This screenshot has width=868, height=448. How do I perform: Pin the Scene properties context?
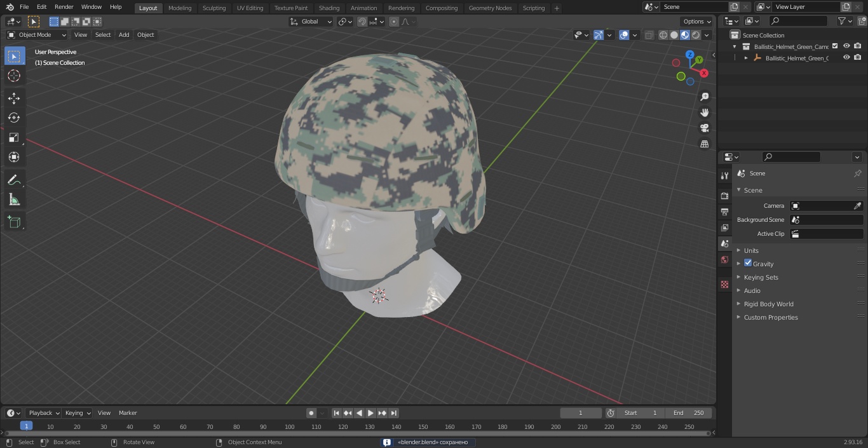[x=857, y=173]
